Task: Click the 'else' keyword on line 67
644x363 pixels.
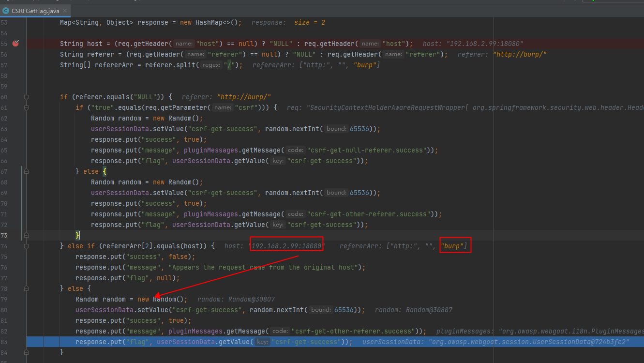Action: pyautogui.click(x=90, y=171)
